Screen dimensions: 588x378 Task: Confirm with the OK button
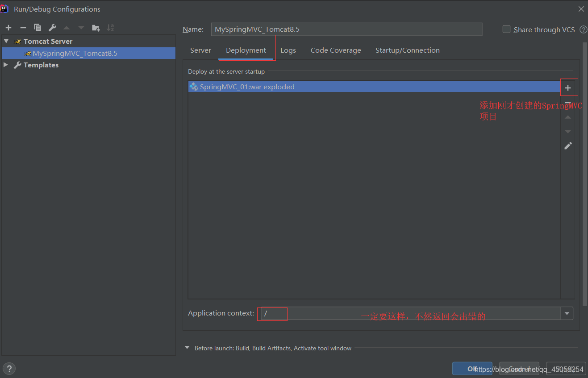tap(472, 369)
